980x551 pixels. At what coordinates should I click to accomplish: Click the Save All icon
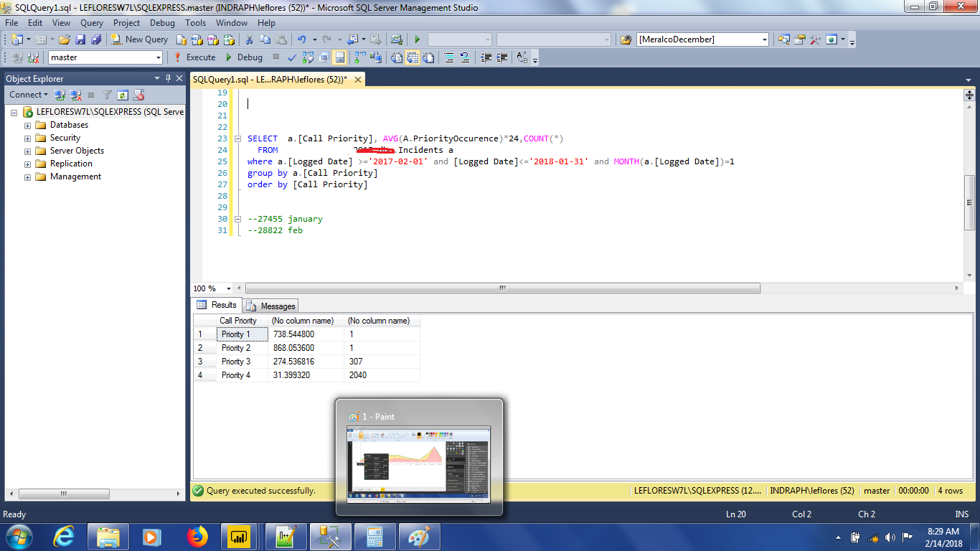click(x=95, y=39)
